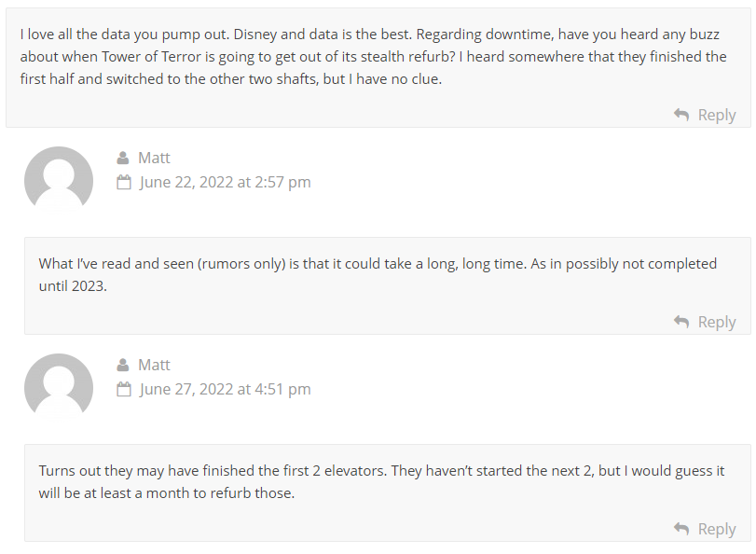This screenshot has height=554, width=756.
Task: Click Reply link under Tower of Terror question
Action: point(717,115)
